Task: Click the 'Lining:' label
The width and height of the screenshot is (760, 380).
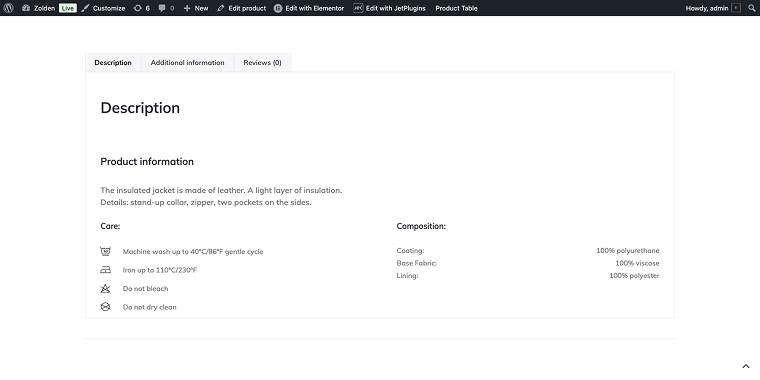Action: tap(407, 275)
